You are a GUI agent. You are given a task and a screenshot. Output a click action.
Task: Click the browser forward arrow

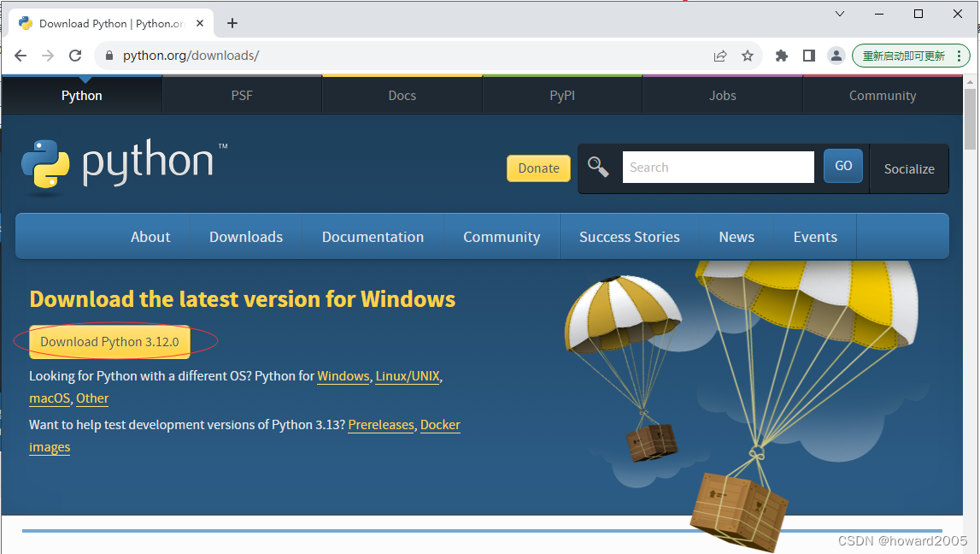coord(48,56)
